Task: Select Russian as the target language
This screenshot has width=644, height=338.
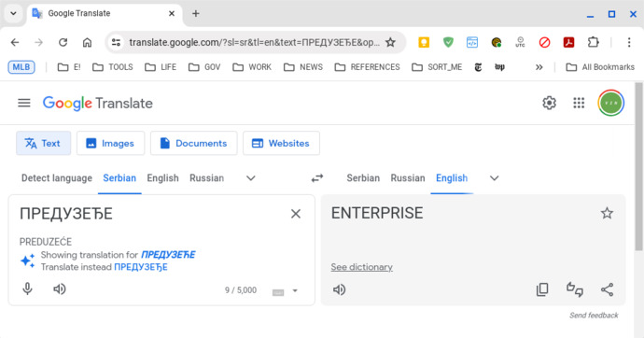Action: click(x=408, y=177)
